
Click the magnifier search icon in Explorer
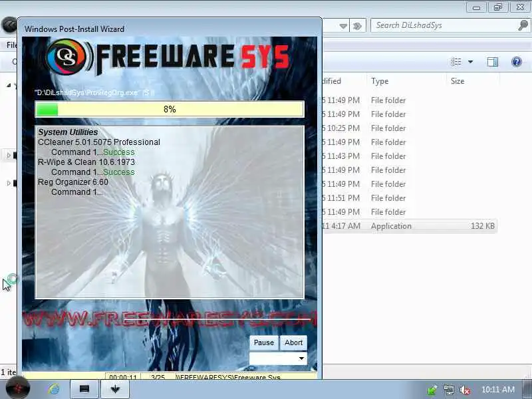(523, 25)
